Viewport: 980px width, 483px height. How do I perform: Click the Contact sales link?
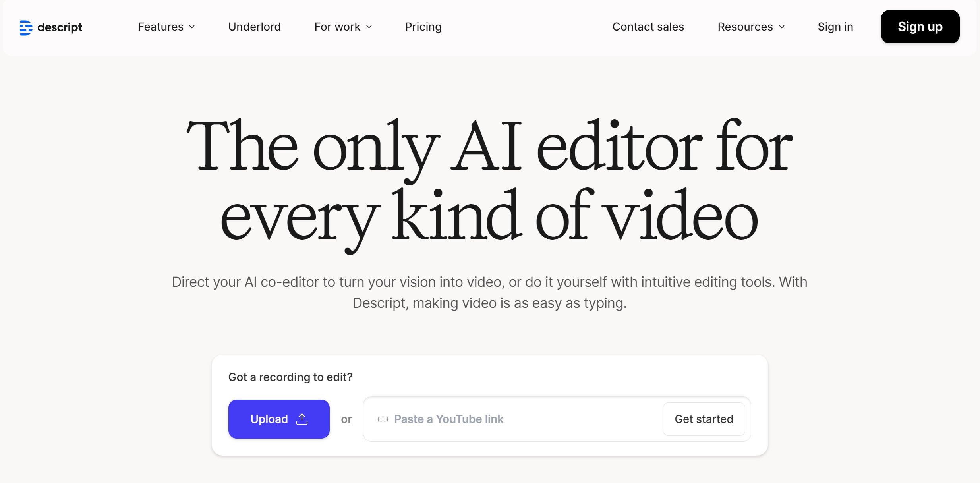[x=648, y=27]
